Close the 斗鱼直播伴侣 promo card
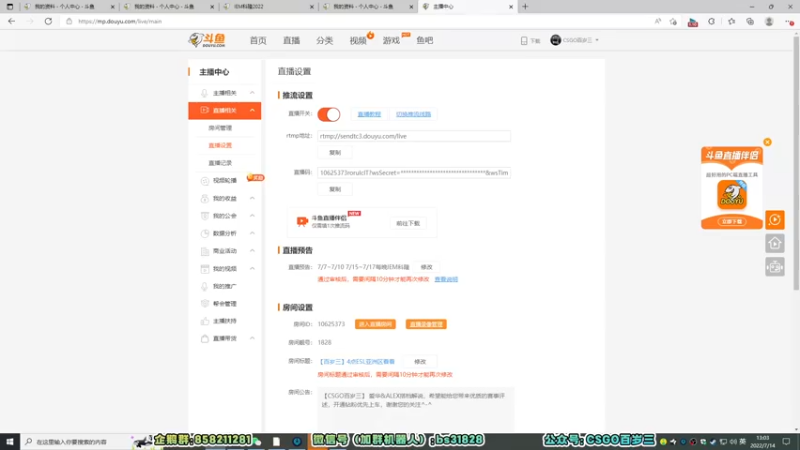The height and width of the screenshot is (450, 800). [x=767, y=142]
